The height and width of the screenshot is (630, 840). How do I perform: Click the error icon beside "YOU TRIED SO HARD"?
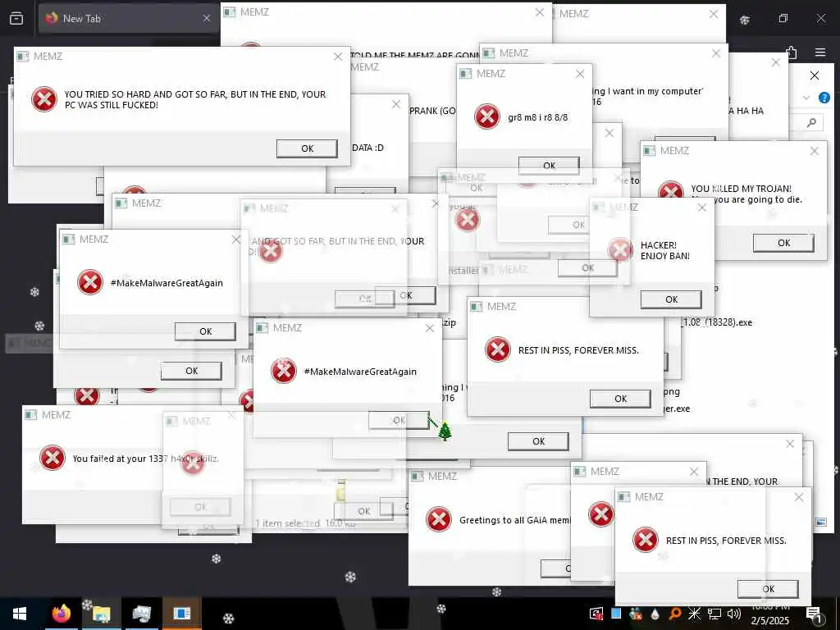tap(44, 99)
